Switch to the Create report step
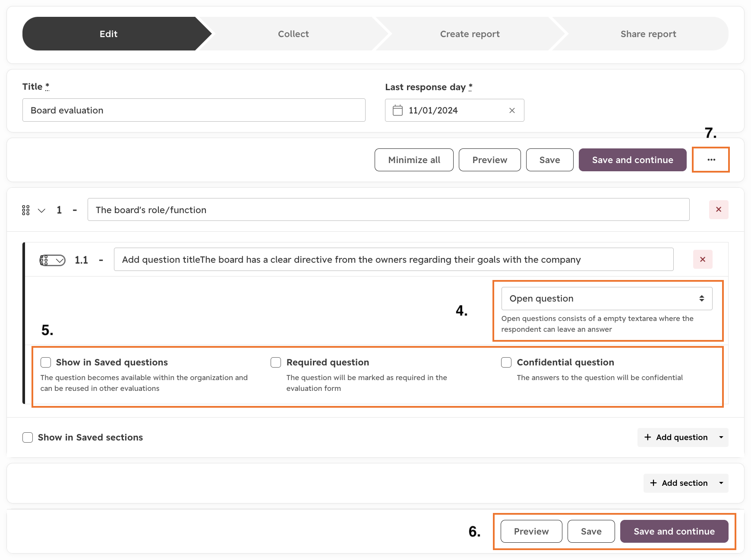The image size is (751, 560). (x=470, y=34)
